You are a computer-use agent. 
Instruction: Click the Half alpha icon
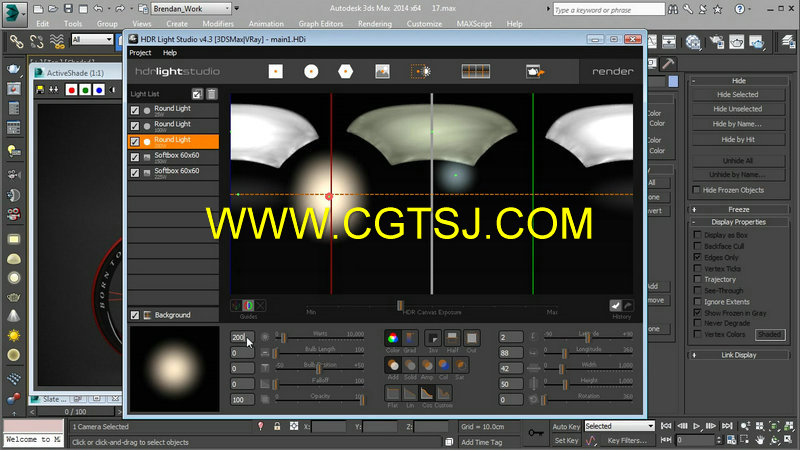coord(452,338)
